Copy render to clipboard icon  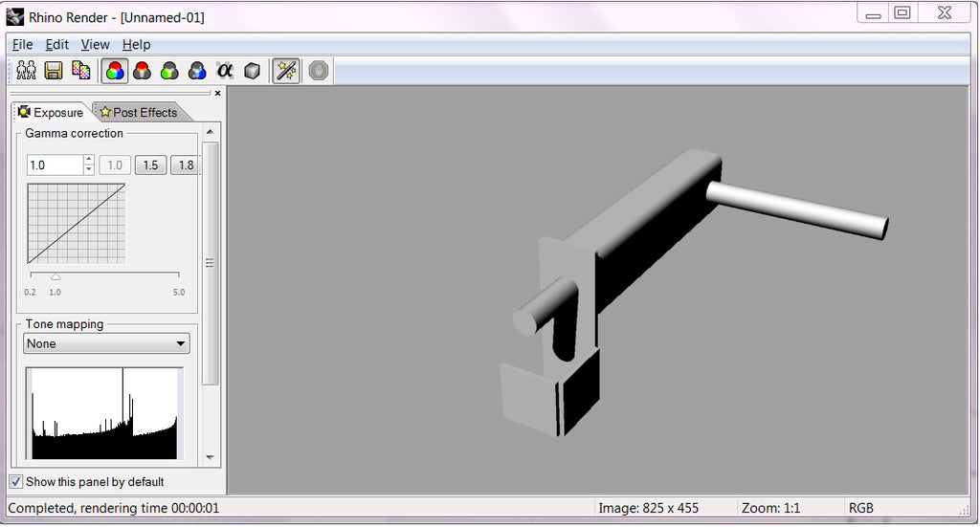click(x=81, y=71)
